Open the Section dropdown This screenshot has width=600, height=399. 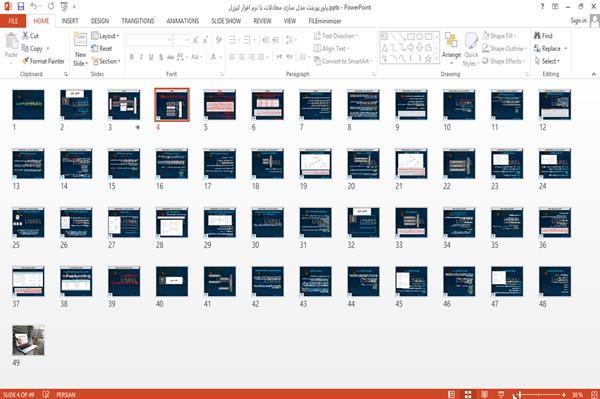tap(106, 61)
